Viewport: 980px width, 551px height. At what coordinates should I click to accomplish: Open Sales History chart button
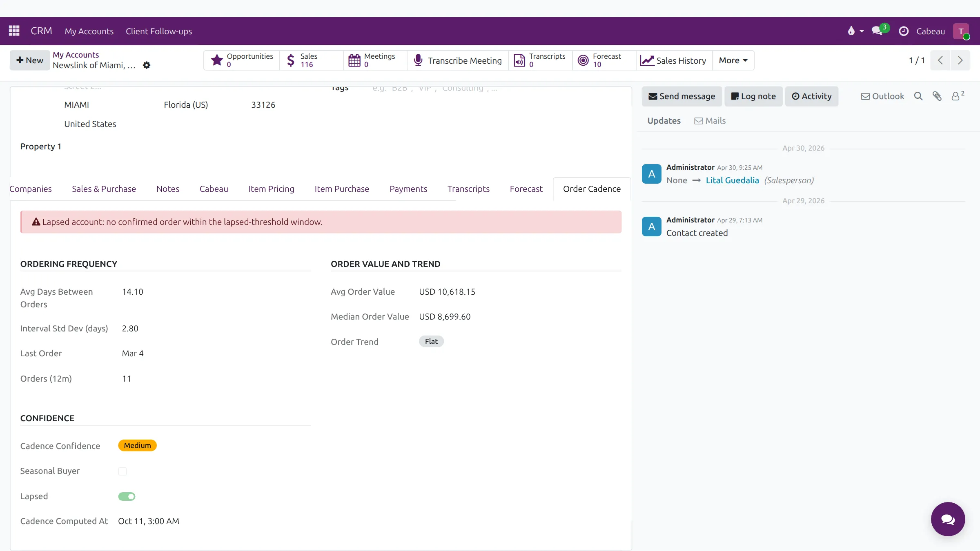(674, 60)
